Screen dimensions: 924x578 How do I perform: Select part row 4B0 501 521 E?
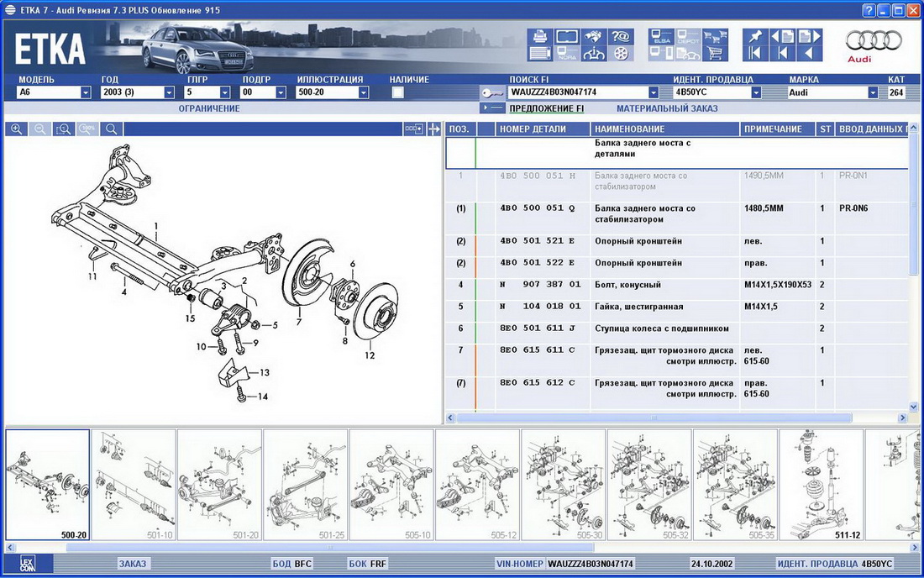pyautogui.click(x=678, y=241)
